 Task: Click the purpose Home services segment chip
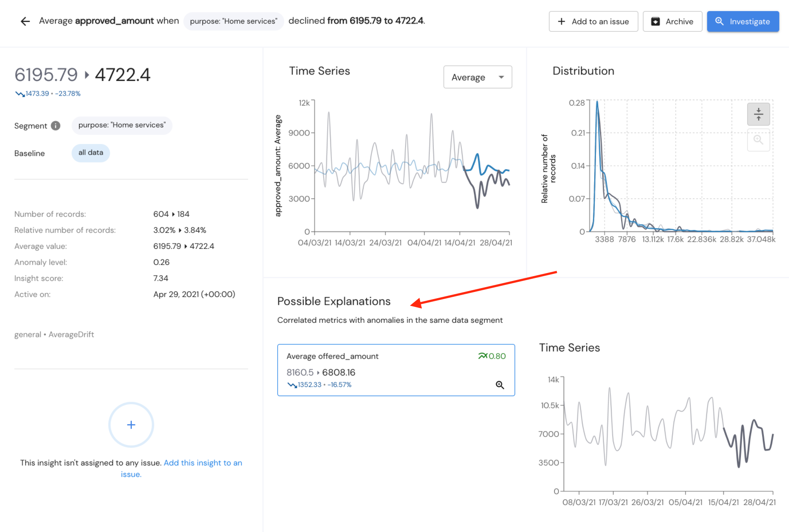122,126
